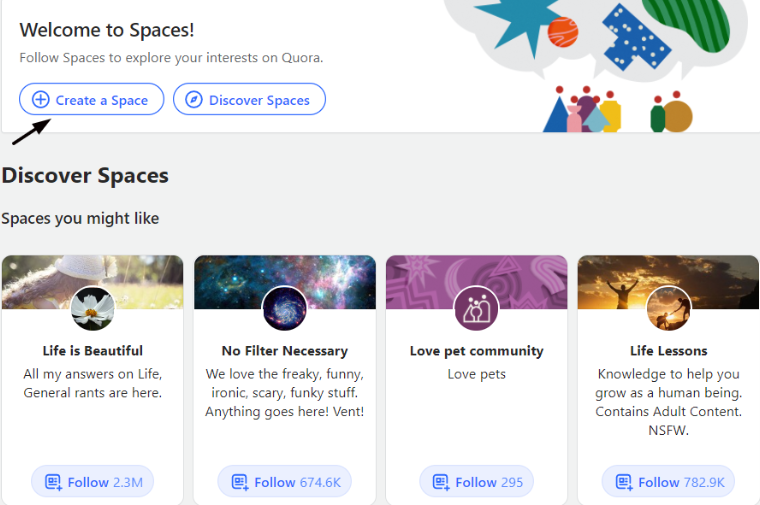760x505 pixels.
Task: Open the Life Lessons title
Action: pyautogui.click(x=668, y=350)
